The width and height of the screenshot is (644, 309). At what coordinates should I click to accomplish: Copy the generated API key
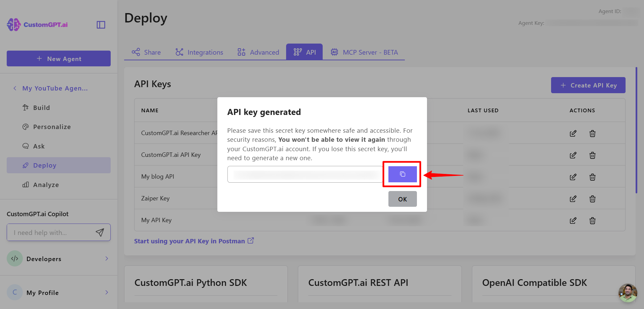pyautogui.click(x=402, y=174)
